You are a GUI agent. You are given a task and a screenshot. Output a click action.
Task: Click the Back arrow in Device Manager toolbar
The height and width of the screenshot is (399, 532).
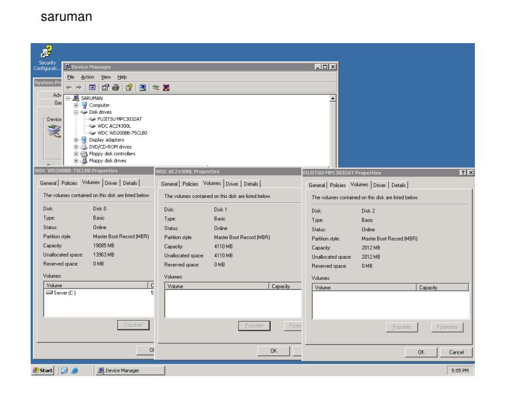coord(69,87)
